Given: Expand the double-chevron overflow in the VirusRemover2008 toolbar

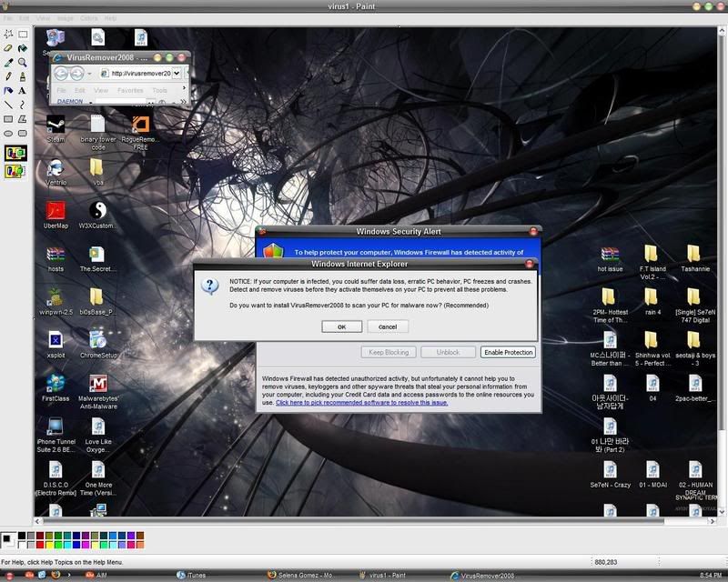Looking at the screenshot, I should click(x=183, y=102).
